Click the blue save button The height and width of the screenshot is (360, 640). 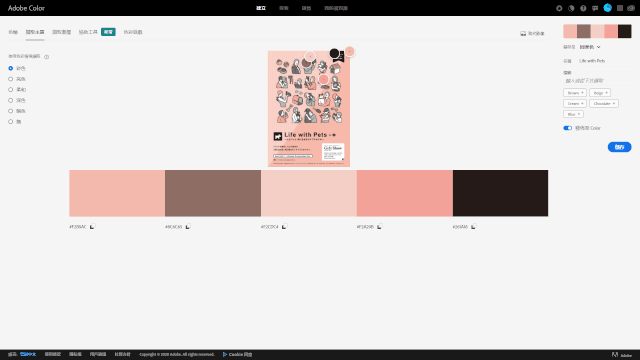(x=619, y=147)
